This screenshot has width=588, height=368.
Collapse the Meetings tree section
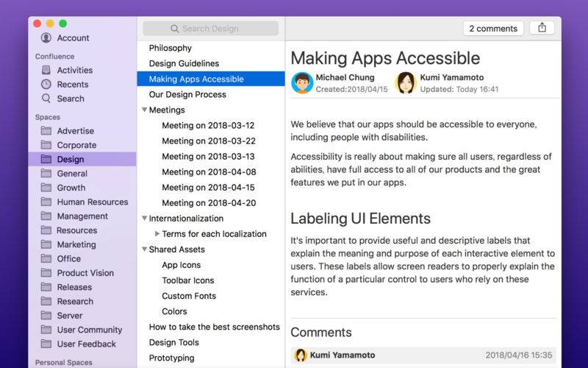[144, 110]
